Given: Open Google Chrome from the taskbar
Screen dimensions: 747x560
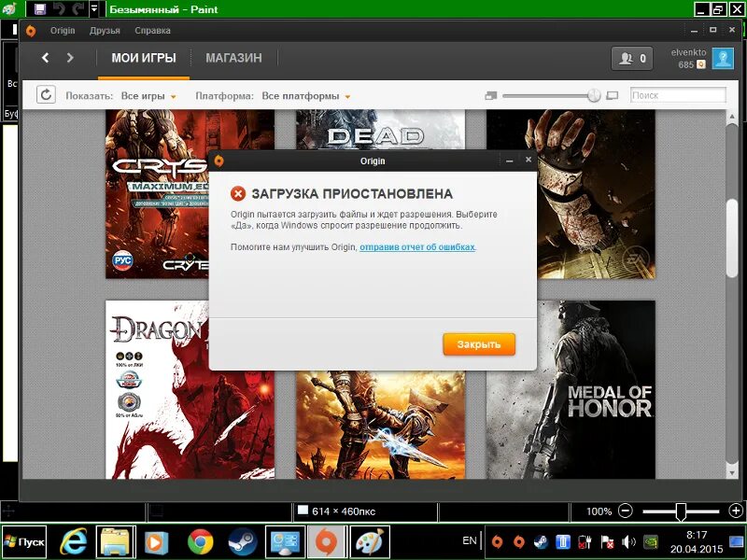Looking at the screenshot, I should (201, 542).
